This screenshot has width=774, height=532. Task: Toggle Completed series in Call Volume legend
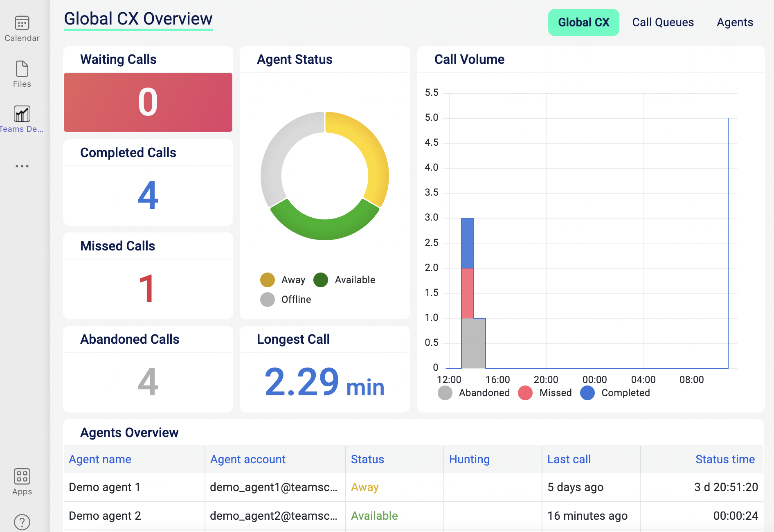[x=615, y=393]
